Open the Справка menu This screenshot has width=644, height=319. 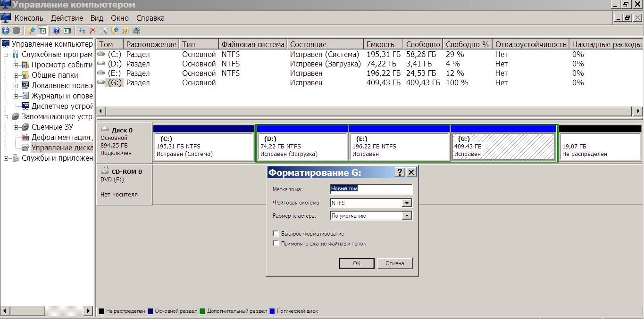click(150, 18)
